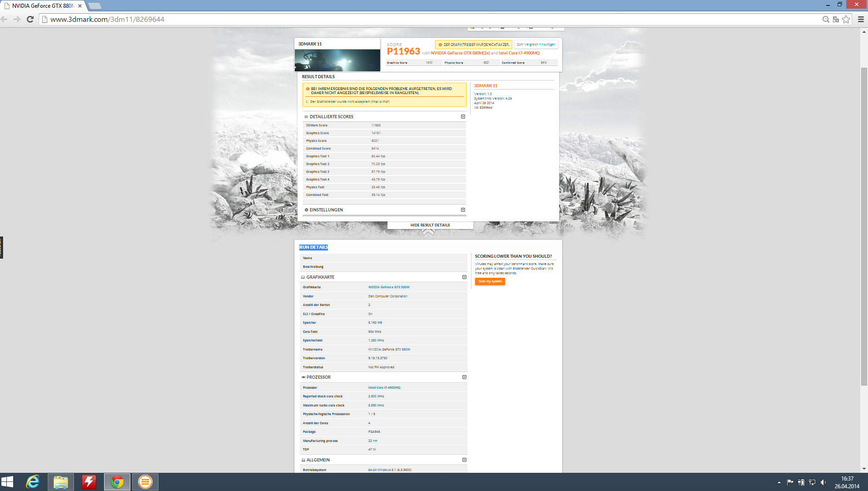
Task: Click the zoom magnifier icon in address bar
Action: (x=826, y=19)
